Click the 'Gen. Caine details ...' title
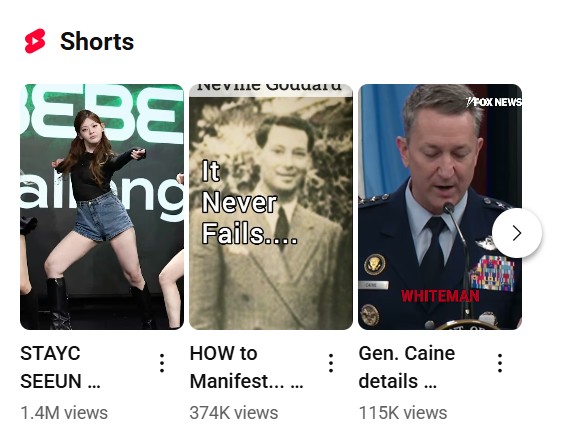 pyautogui.click(x=407, y=367)
